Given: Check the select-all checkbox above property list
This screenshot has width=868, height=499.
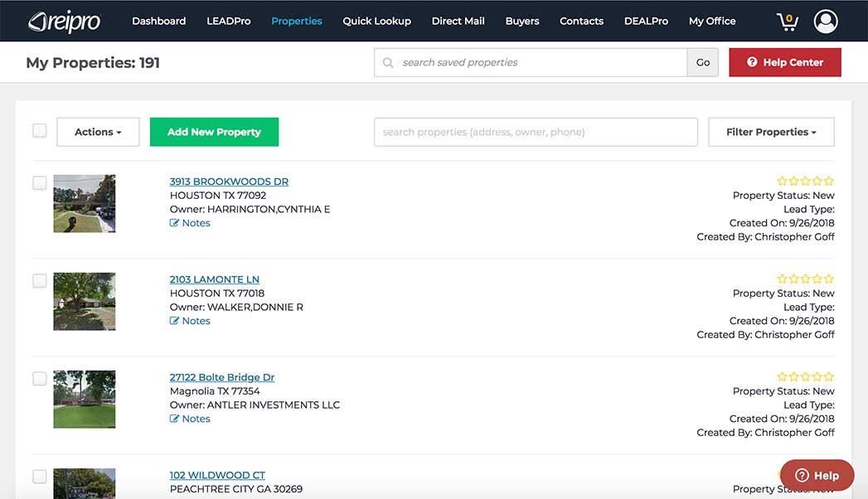Looking at the screenshot, I should (39, 130).
